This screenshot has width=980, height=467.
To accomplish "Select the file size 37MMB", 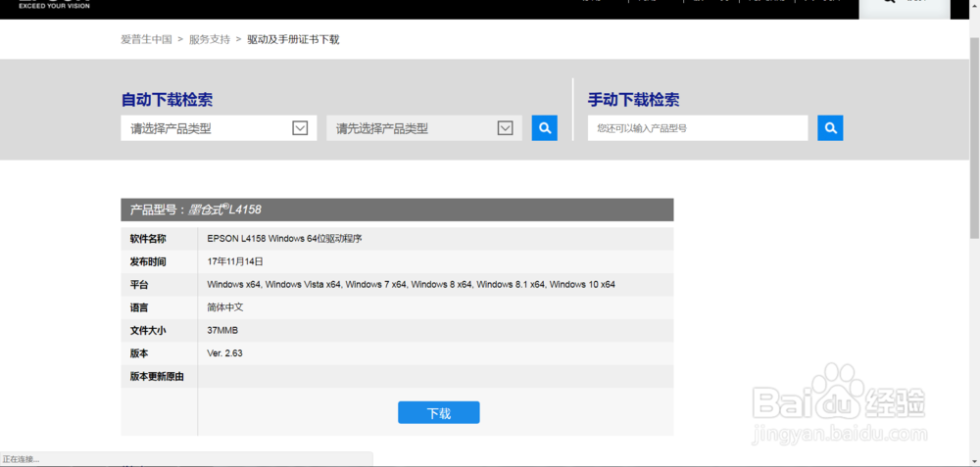I will pos(221,330).
